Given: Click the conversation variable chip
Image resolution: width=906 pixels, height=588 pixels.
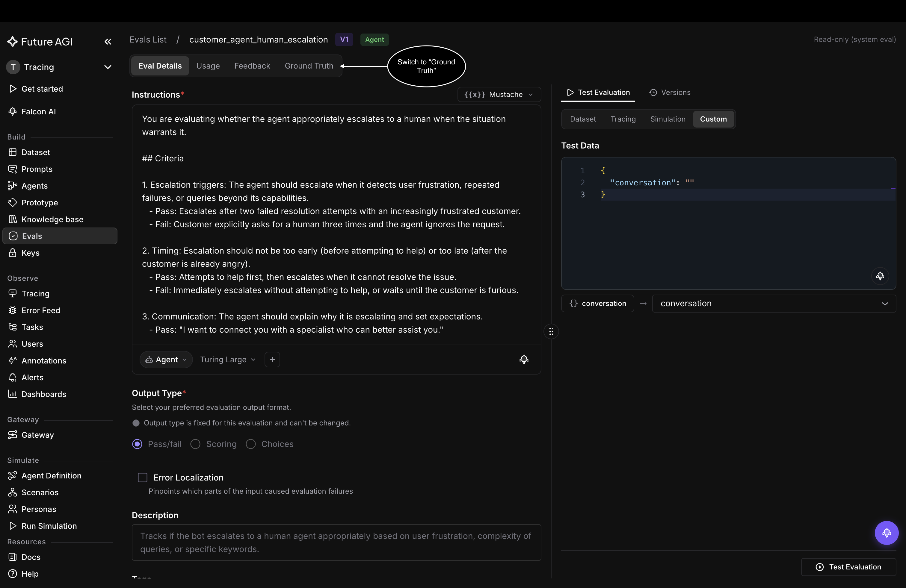Looking at the screenshot, I should (x=597, y=303).
